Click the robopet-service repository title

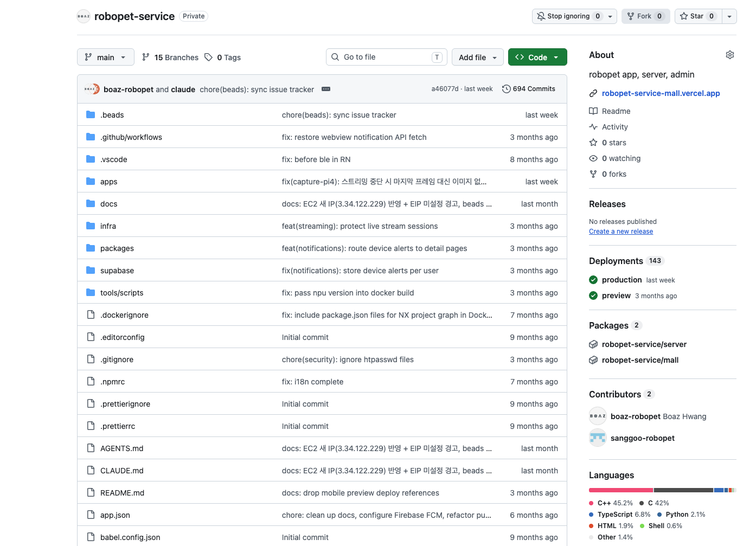[x=134, y=16]
